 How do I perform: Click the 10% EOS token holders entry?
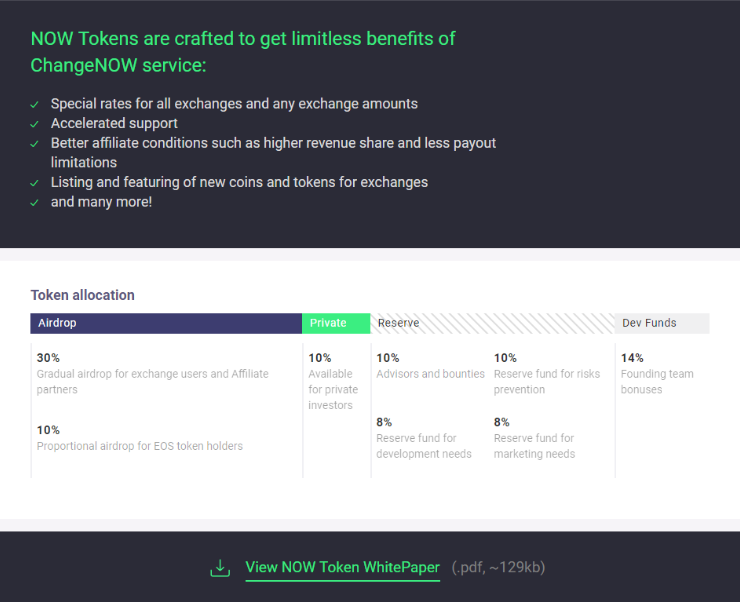(140, 438)
